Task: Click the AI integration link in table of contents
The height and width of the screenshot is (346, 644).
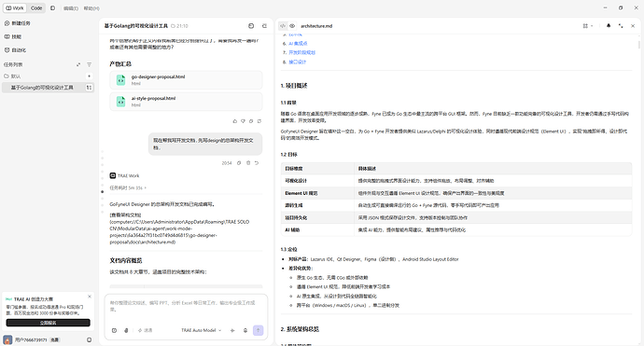Action: (x=298, y=43)
